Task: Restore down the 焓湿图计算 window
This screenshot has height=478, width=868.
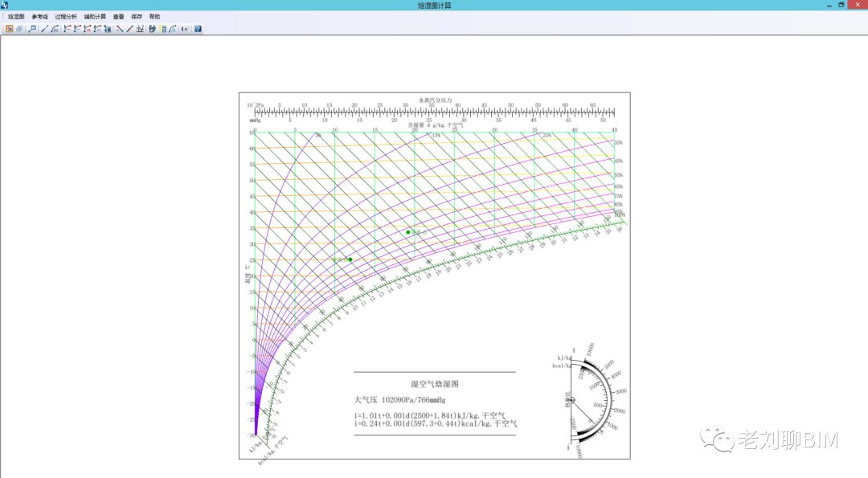Action: [841, 5]
